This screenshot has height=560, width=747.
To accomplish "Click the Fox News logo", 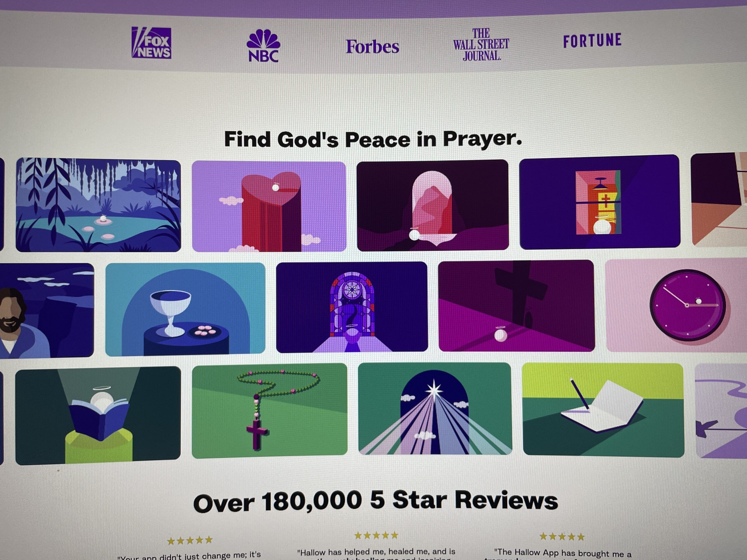I will 151,43.
